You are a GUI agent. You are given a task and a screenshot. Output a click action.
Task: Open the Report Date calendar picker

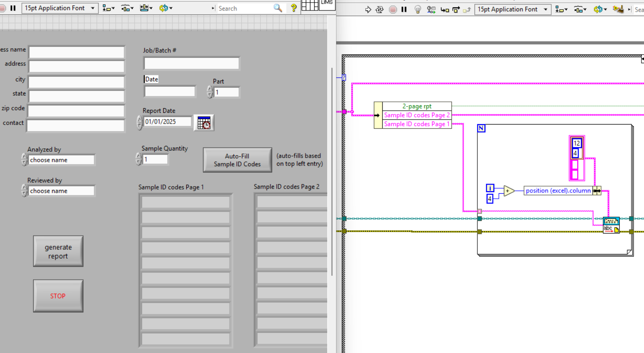[x=203, y=122]
